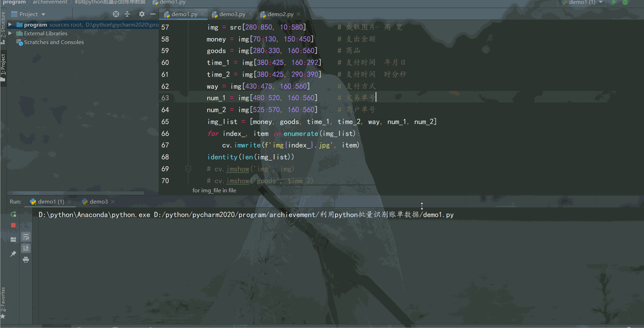Open the Project view dropdown
Screen dimensions: 644x328
[29, 14]
